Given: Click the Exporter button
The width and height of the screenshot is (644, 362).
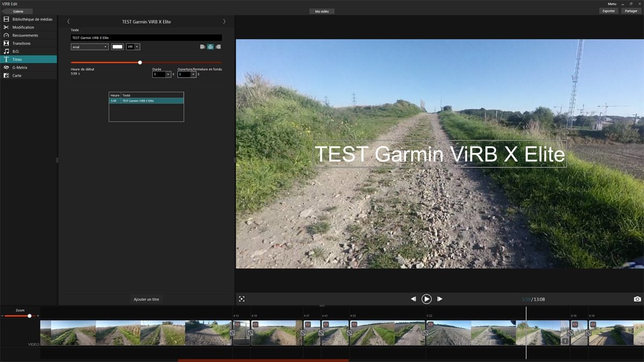Looking at the screenshot, I should 609,11.
